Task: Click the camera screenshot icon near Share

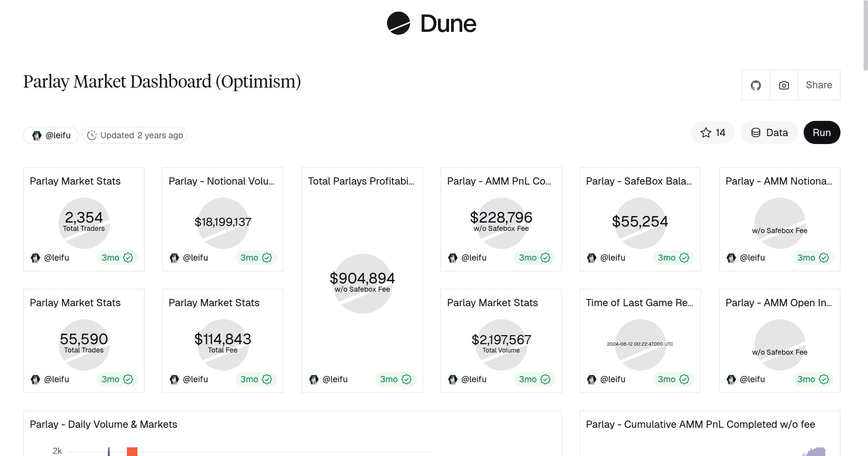Action: 783,85
